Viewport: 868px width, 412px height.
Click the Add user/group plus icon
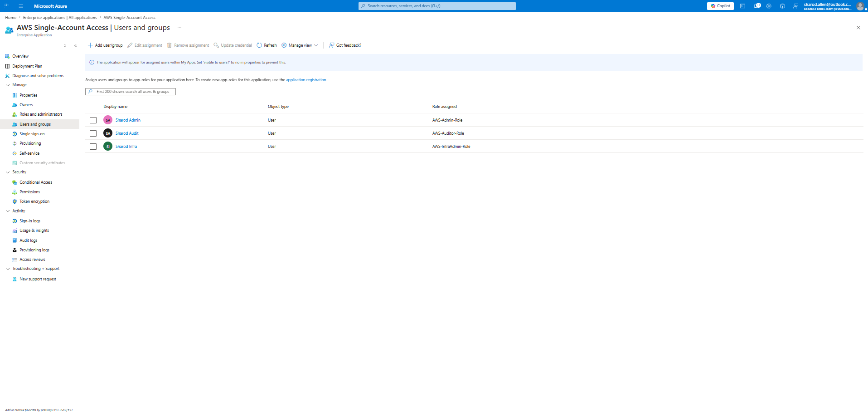(x=90, y=45)
